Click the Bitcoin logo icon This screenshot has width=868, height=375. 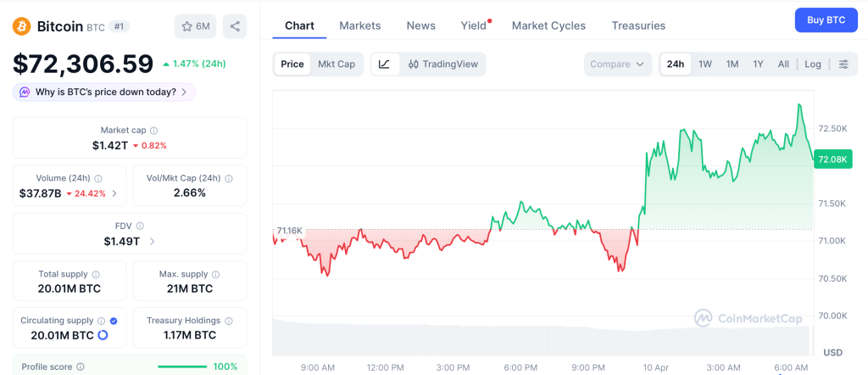coord(22,26)
